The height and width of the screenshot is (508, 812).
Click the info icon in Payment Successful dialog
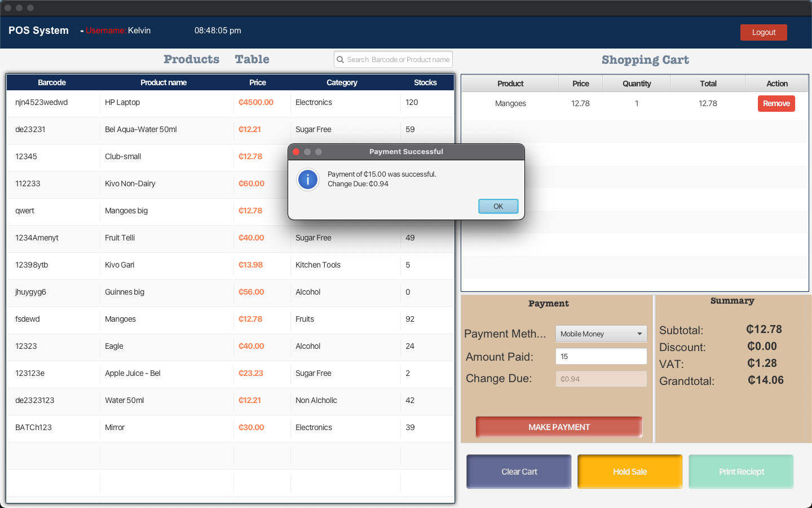click(308, 180)
